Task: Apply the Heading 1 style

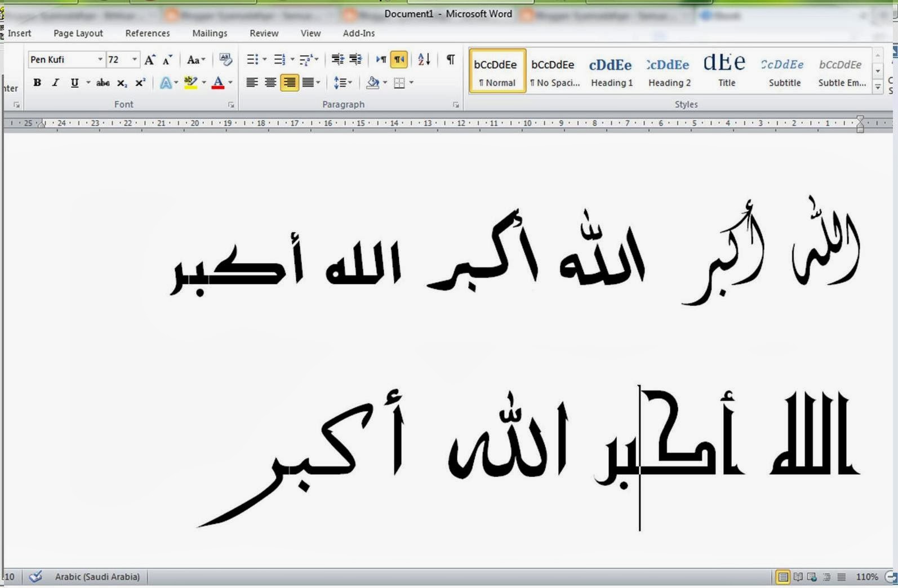Action: pyautogui.click(x=612, y=70)
